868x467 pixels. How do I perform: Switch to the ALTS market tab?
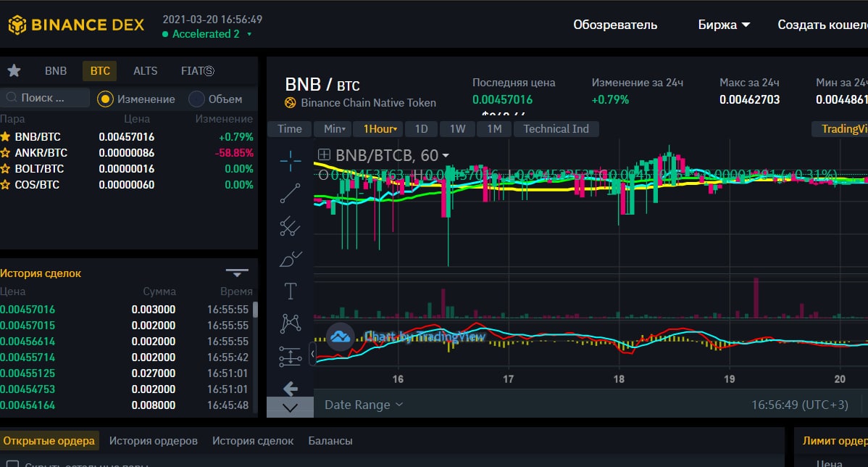pyautogui.click(x=145, y=71)
